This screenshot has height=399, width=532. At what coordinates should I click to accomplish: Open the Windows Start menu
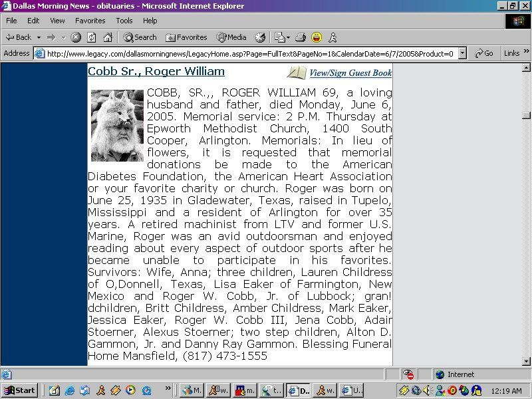[19, 390]
